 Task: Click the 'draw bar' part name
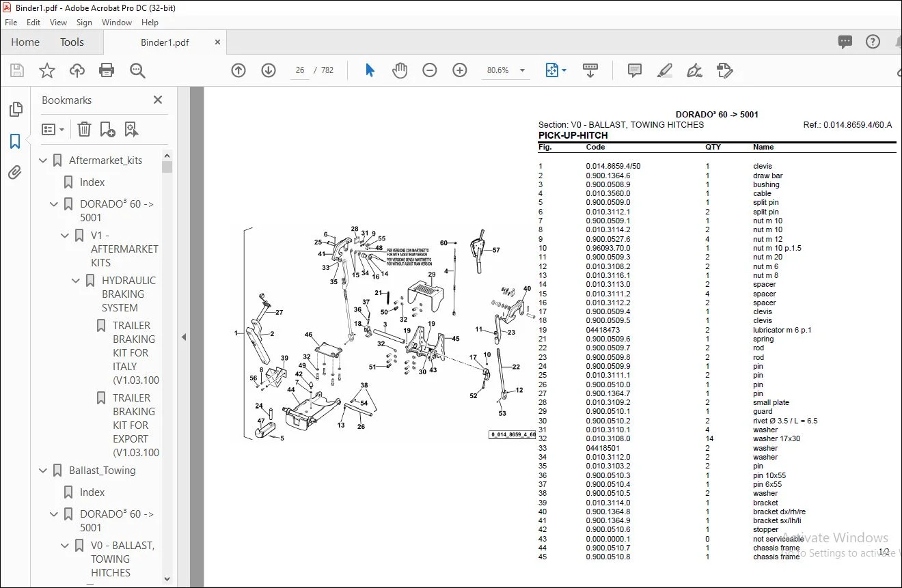point(768,176)
